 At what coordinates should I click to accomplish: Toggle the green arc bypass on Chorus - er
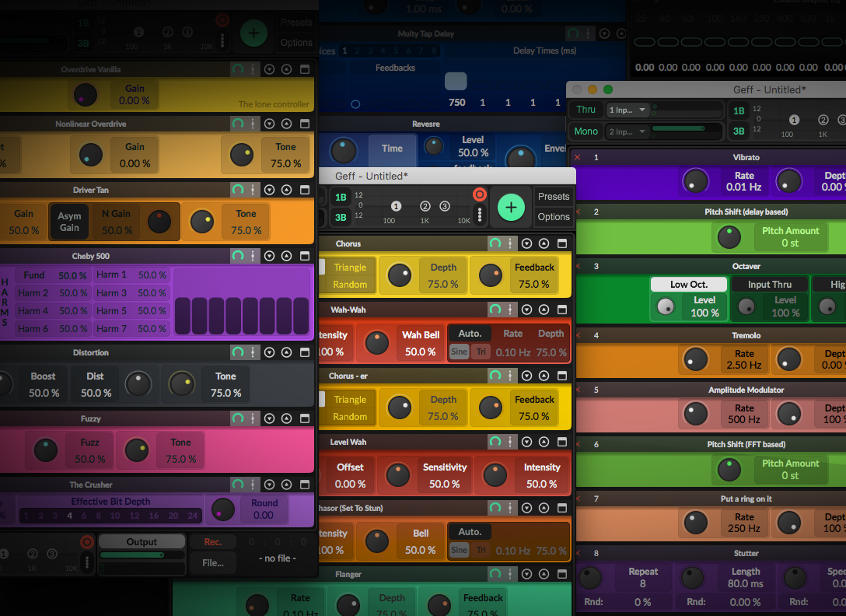pyautogui.click(x=495, y=376)
